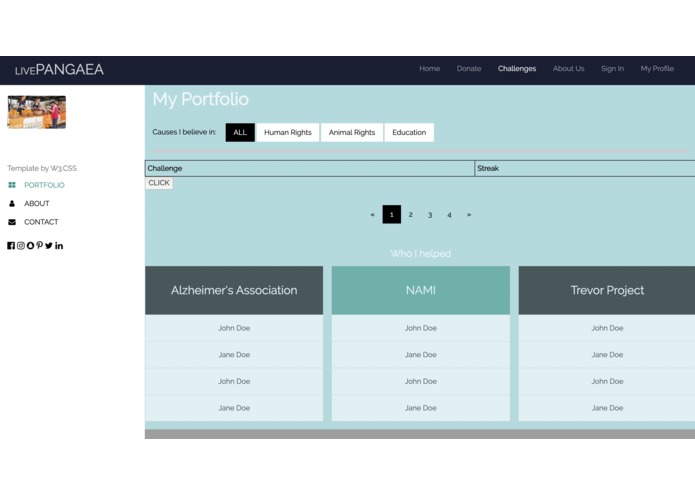Click the Contact envelope icon in sidebar
695x494 pixels.
pyautogui.click(x=12, y=222)
